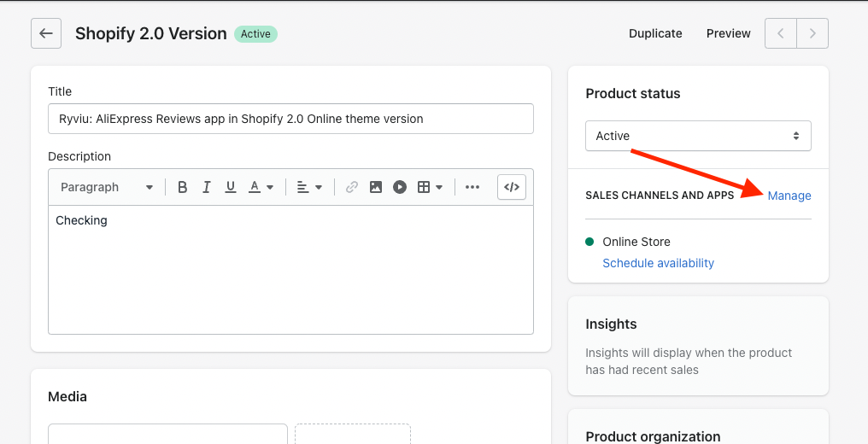Insert an image into description

[376, 187]
